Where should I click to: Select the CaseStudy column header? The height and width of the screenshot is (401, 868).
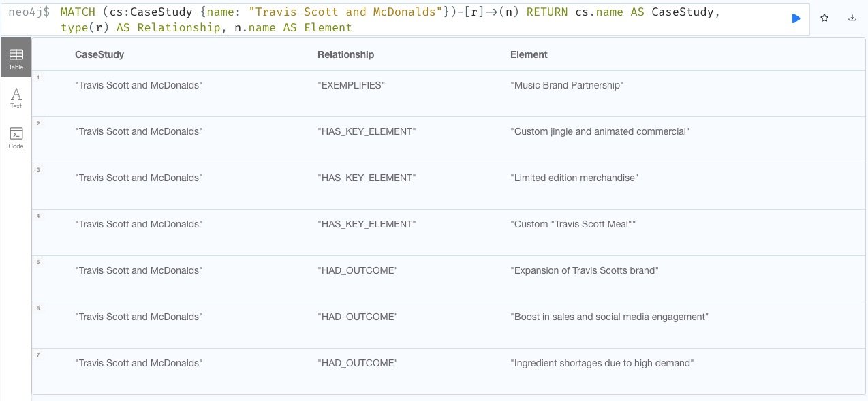tap(99, 54)
